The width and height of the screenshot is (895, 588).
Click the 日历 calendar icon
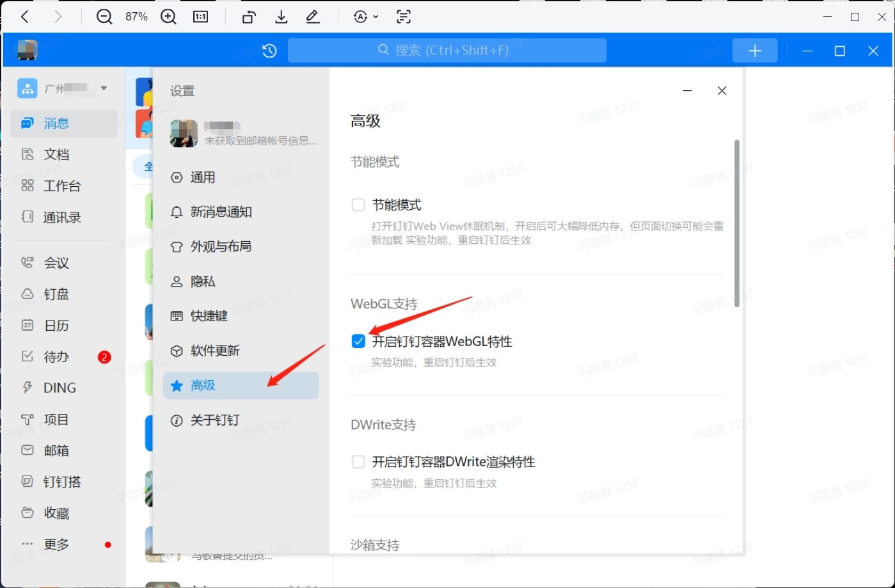(28, 325)
